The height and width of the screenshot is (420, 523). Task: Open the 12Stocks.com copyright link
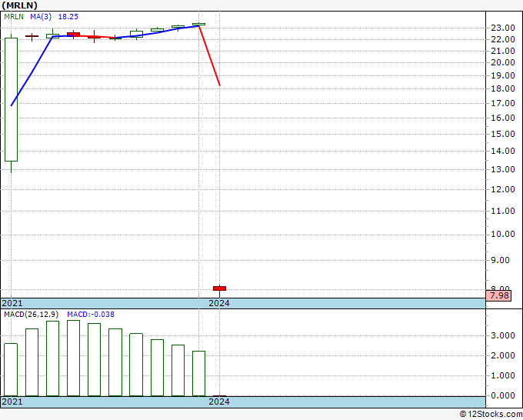[491, 414]
